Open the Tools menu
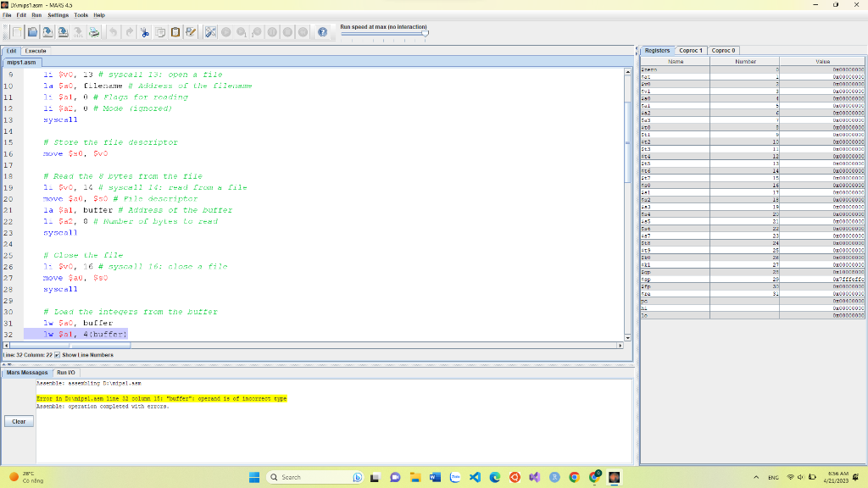Viewport: 868px width, 488px height. [81, 15]
